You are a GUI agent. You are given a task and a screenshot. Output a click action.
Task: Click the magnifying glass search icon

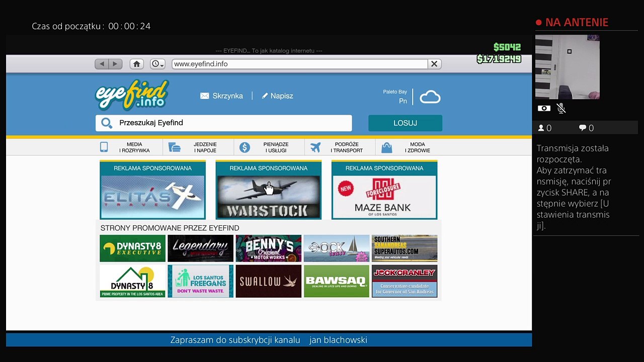coord(106,123)
